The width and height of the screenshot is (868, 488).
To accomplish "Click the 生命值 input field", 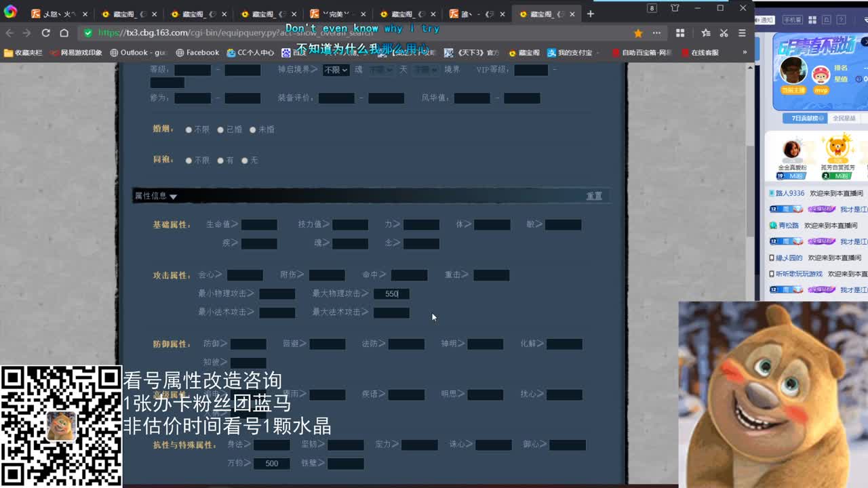I will pos(259,224).
